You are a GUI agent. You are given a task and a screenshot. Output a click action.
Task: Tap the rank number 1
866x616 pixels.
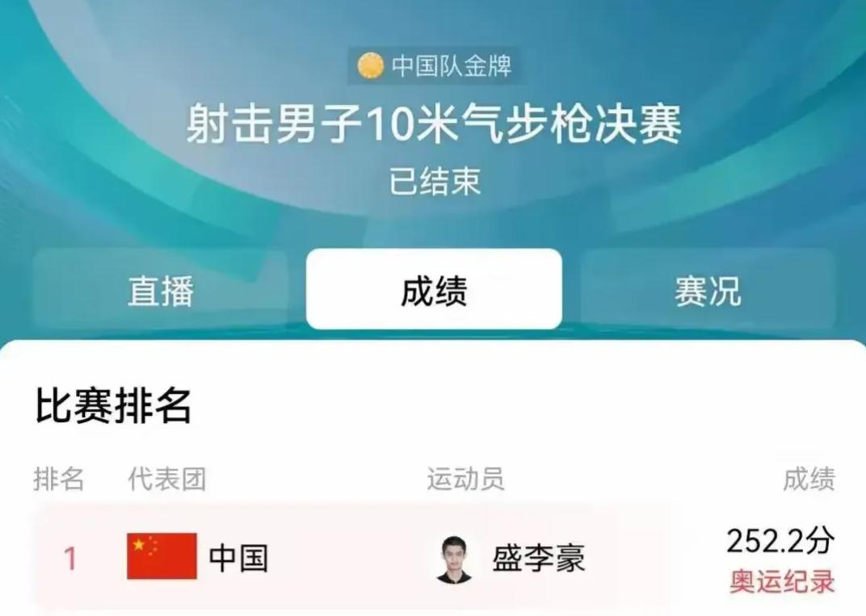[70, 558]
